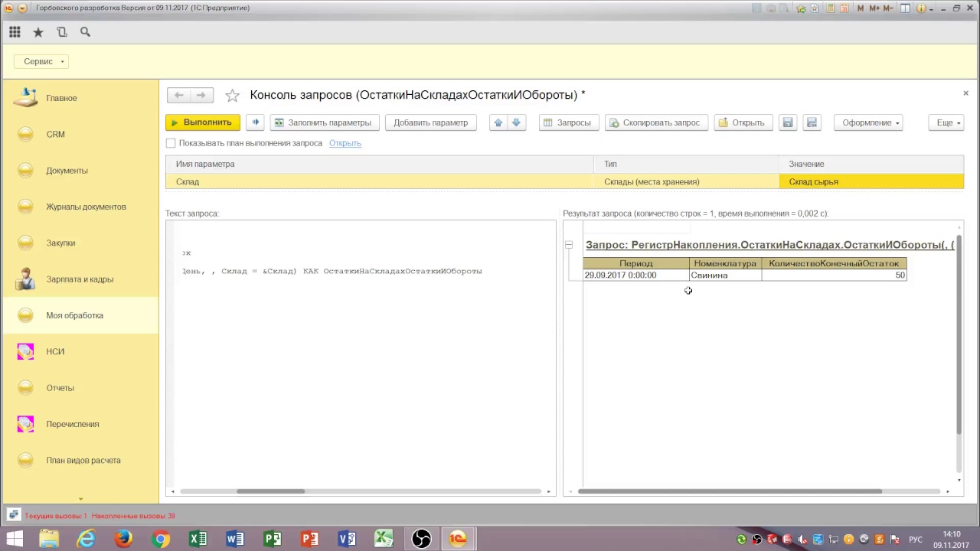Open the search magnifier in top panel
Viewport: 980px width, 551px height.
click(86, 32)
